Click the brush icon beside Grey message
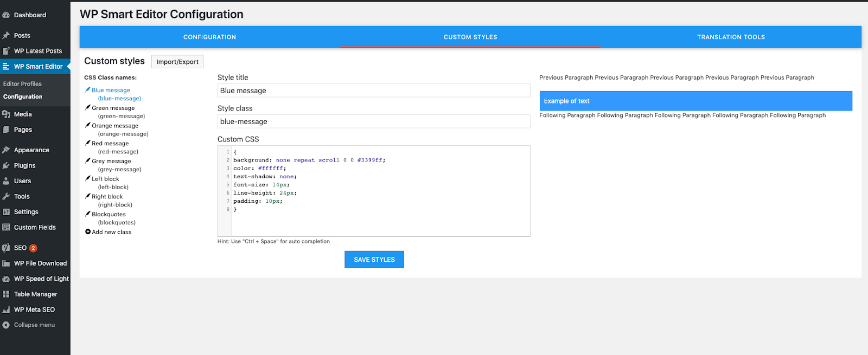The image size is (868, 355). (88, 160)
